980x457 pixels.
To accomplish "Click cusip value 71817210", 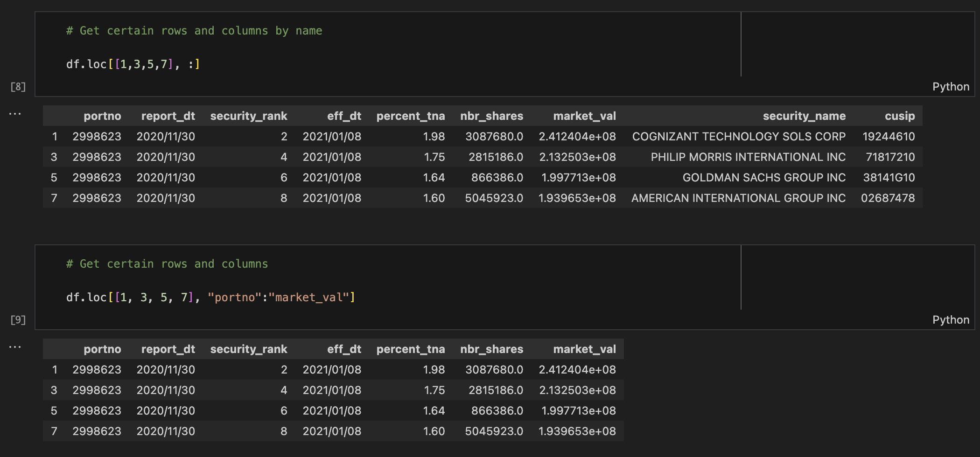I will click(890, 157).
